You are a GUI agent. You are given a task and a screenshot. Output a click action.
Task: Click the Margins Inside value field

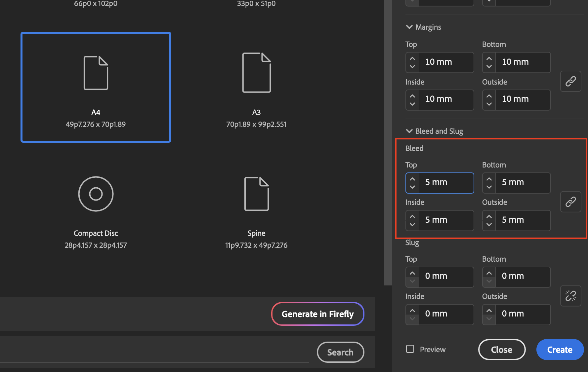tap(446, 99)
